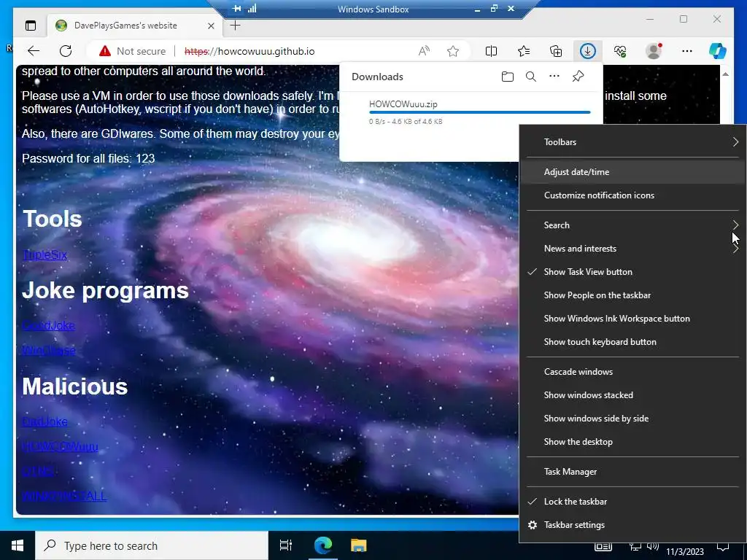
Task: Open the Edge profile avatar
Action: [654, 51]
